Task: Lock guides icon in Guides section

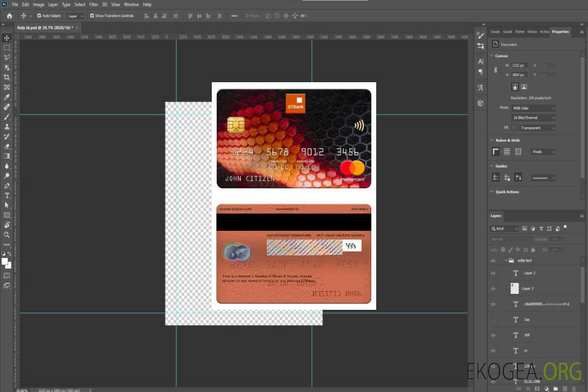Action: [x=507, y=178]
